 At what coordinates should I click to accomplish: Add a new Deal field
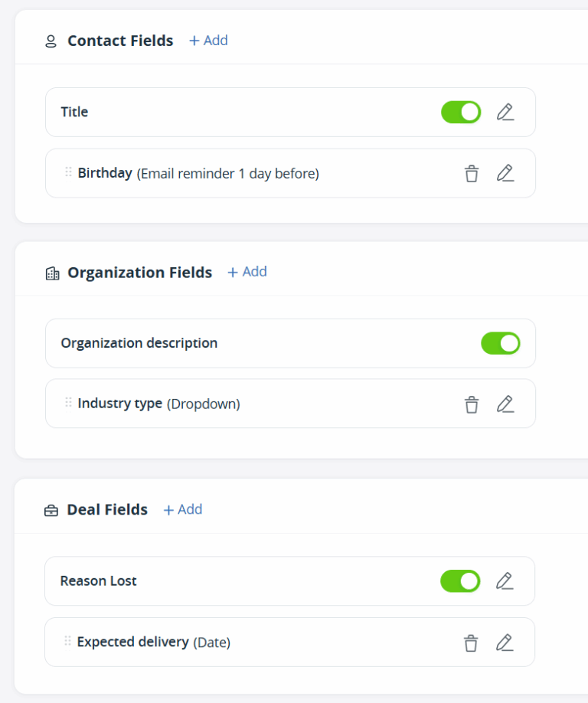(x=182, y=509)
